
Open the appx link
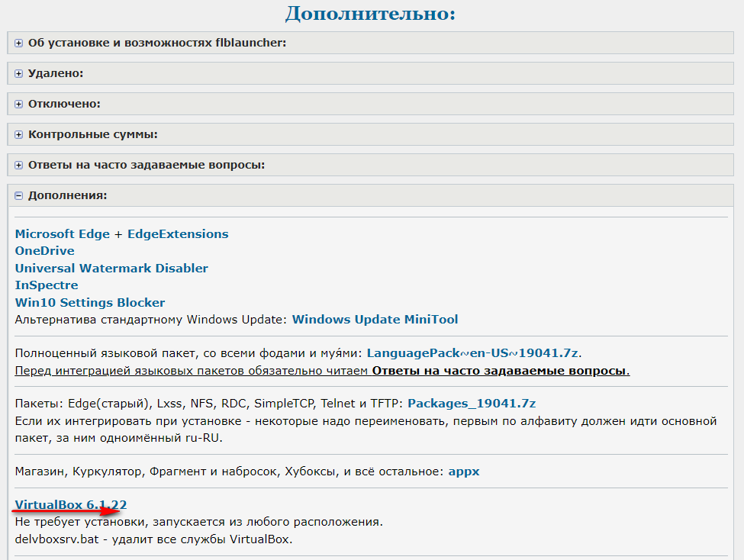(464, 471)
